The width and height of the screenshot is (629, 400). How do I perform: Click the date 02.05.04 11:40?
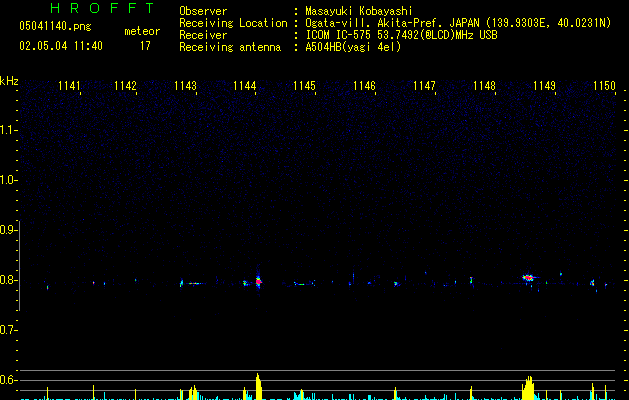coord(61,46)
